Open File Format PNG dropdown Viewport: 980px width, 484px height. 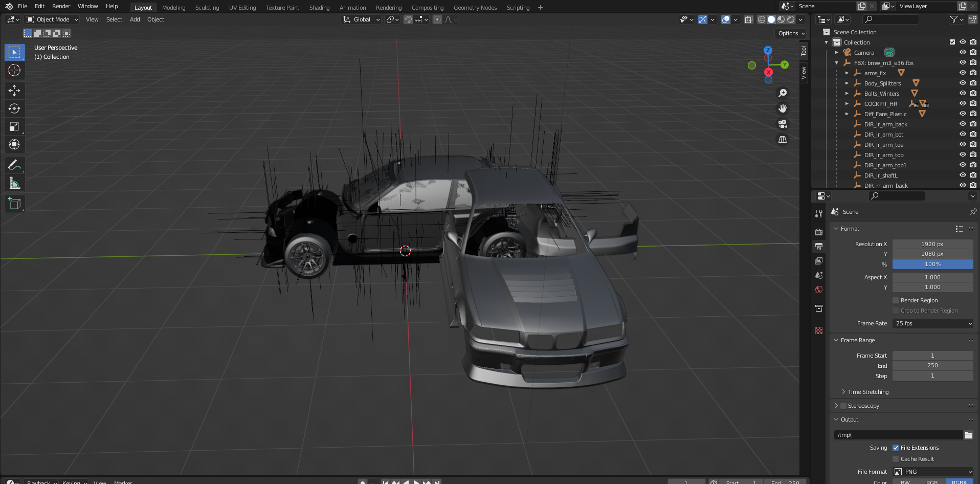(x=933, y=472)
